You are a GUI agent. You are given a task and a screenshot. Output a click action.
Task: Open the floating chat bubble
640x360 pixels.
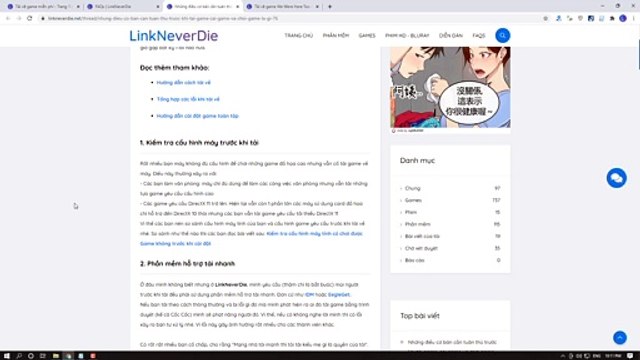coord(616,178)
